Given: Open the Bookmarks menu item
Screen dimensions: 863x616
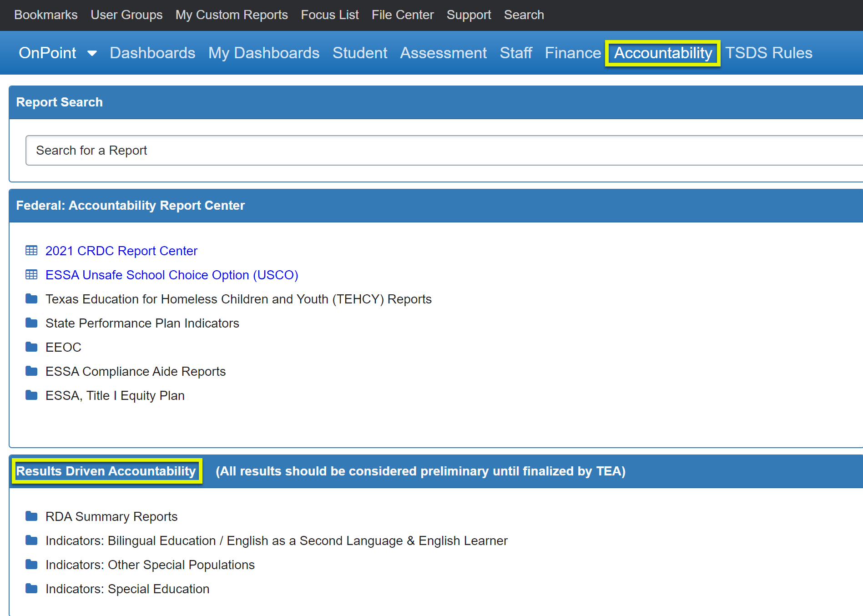Looking at the screenshot, I should click(x=45, y=15).
